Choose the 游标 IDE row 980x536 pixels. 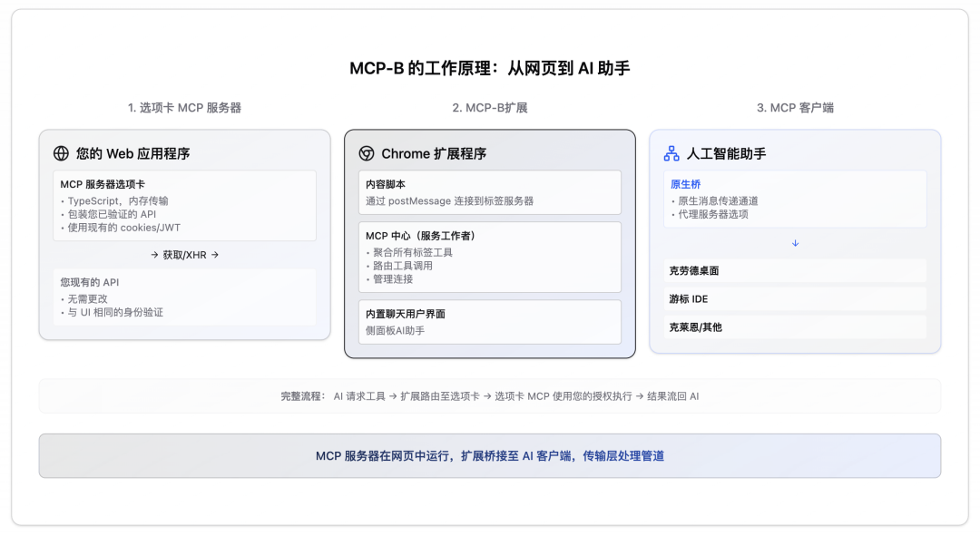(795, 298)
